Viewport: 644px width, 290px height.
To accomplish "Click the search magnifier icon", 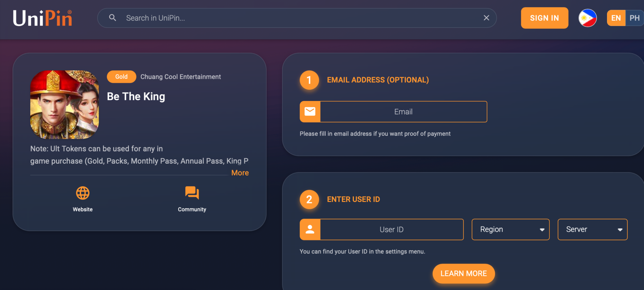I will point(113,18).
